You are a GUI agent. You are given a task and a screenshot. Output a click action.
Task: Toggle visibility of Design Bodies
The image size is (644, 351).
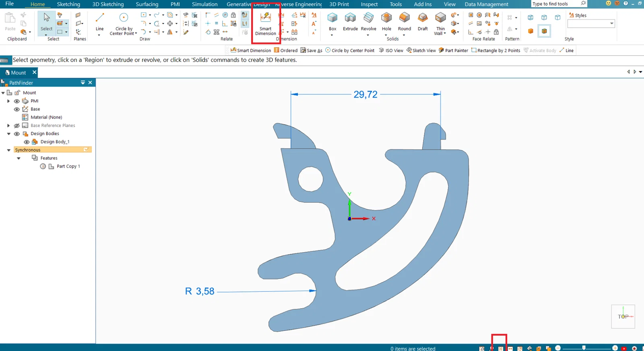click(17, 134)
